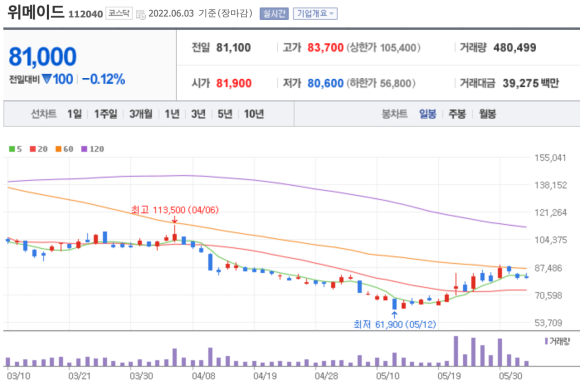Image resolution: width=580 pixels, height=390 pixels.
Task: Click the 04/08 date axis label
Action: pos(203,376)
